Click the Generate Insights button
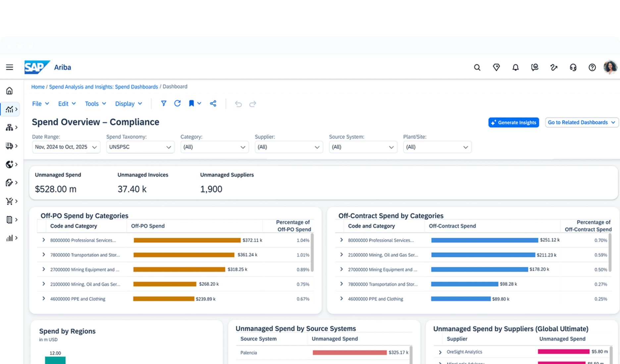 [x=513, y=122]
